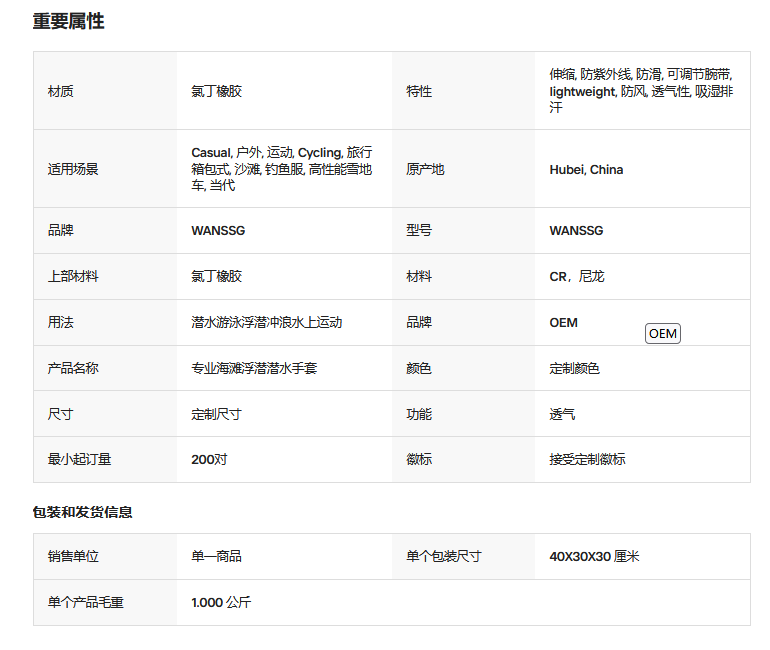The image size is (770, 650).
Task: Select the CR，尼龙 material value
Action: pyautogui.click(x=577, y=276)
